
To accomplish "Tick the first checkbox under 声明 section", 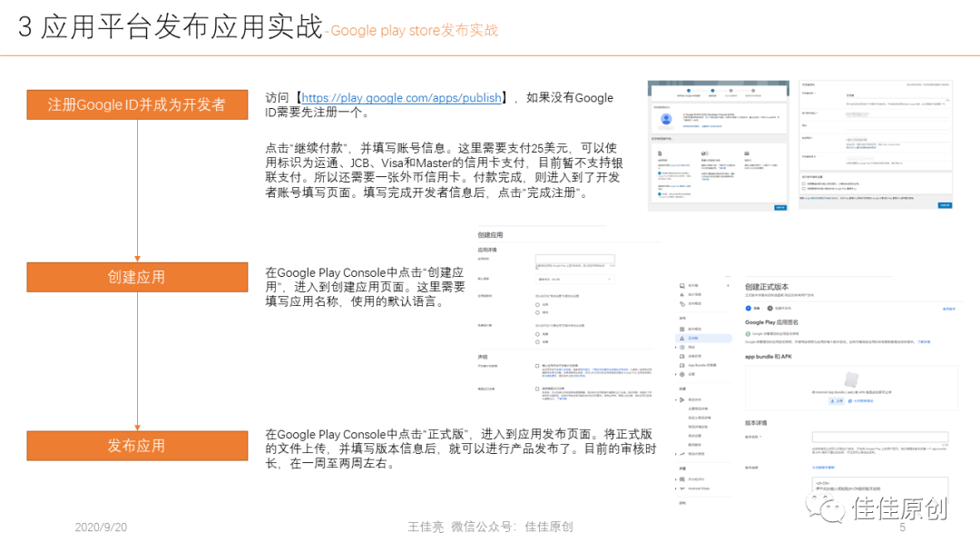I will coord(537,366).
